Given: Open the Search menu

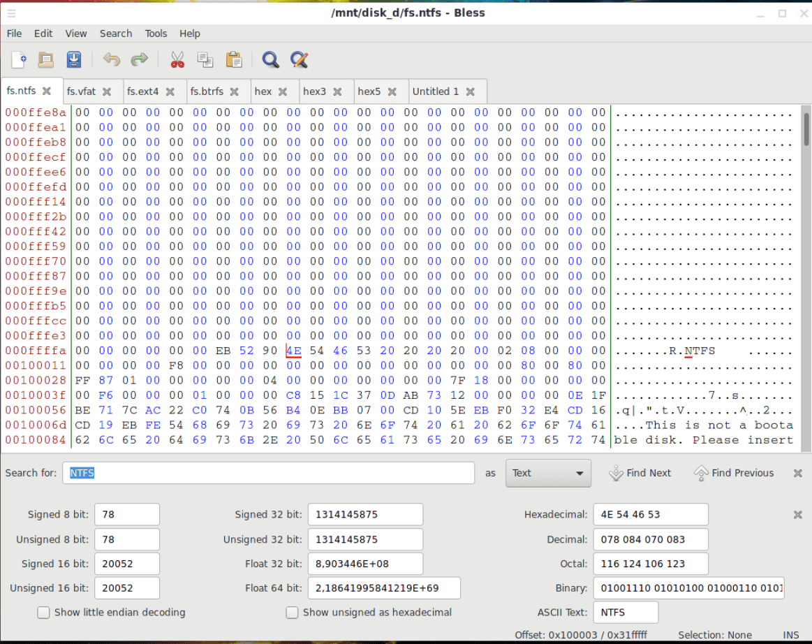Looking at the screenshot, I should coord(115,33).
